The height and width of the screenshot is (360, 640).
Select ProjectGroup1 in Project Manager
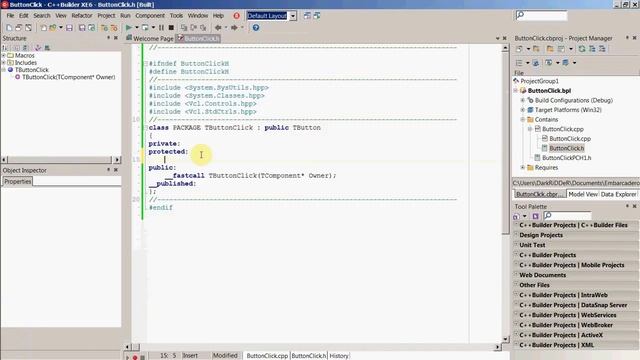click(539, 81)
